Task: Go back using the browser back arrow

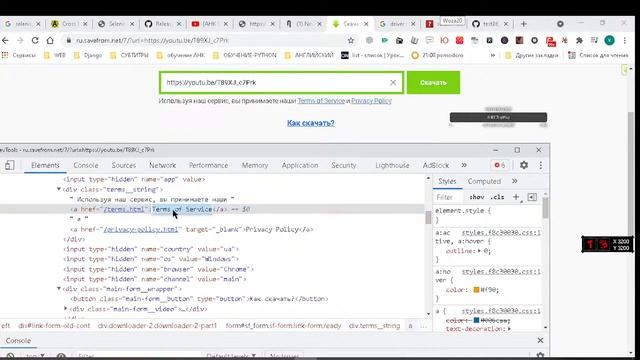Action: coord(5,40)
